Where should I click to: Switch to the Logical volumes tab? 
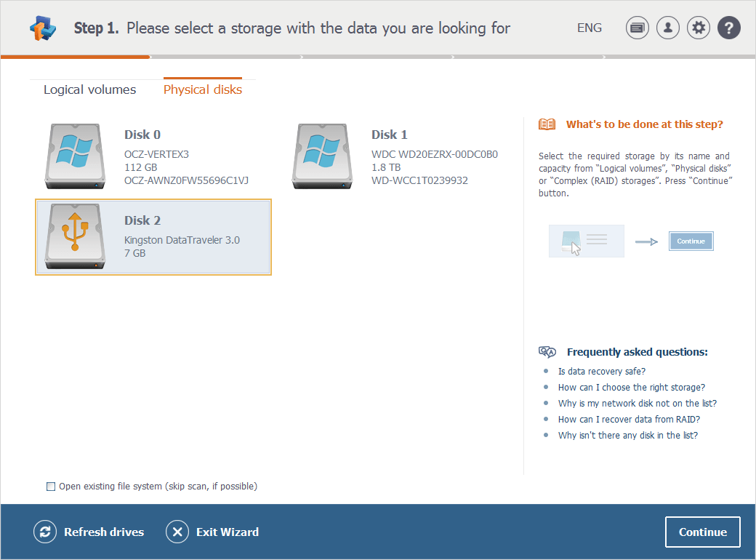pos(89,89)
